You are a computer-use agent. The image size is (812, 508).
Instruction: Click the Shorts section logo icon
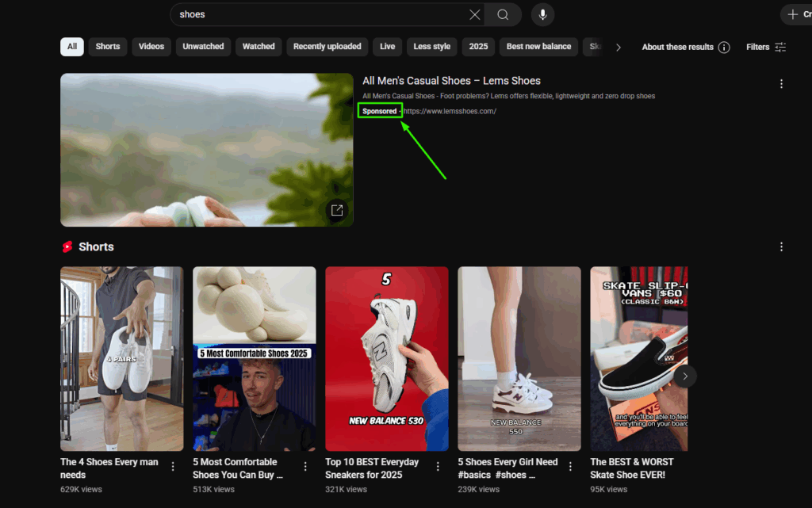[67, 246]
